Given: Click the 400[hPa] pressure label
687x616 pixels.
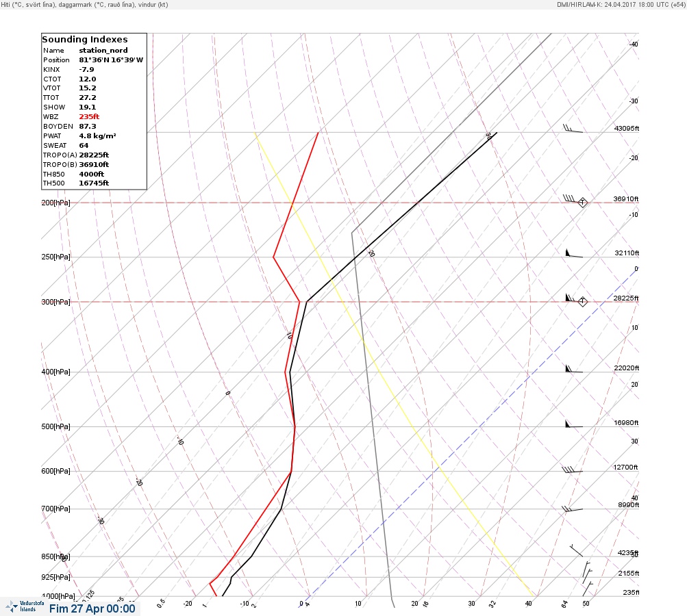Looking at the screenshot, I should [x=55, y=372].
